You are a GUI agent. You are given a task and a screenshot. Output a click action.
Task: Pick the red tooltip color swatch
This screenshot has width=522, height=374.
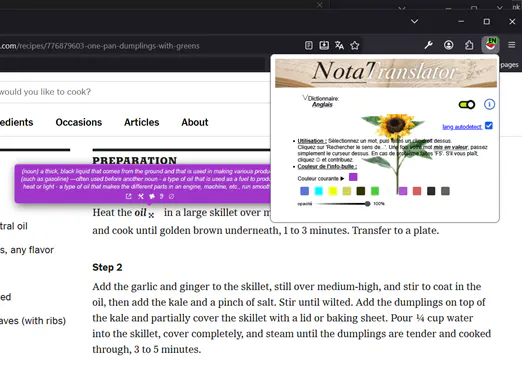point(417,191)
